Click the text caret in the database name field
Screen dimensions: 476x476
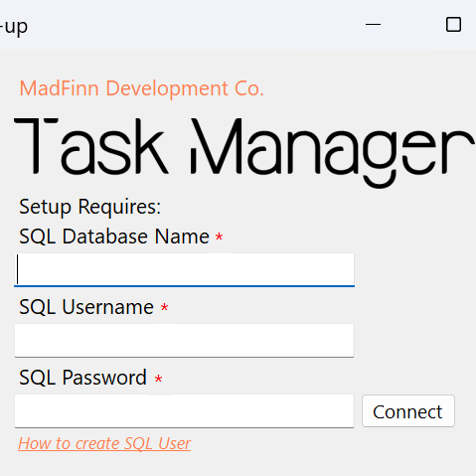[x=18, y=269]
